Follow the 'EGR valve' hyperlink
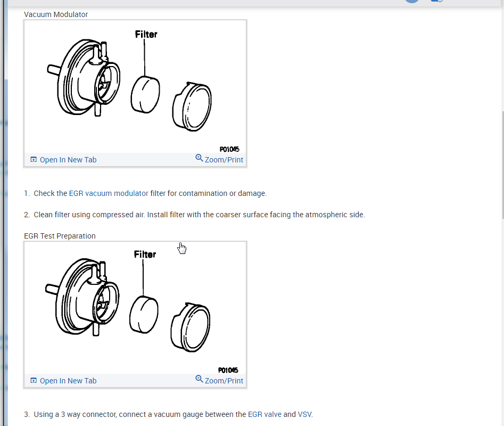This screenshot has height=426, width=504. coord(265,414)
